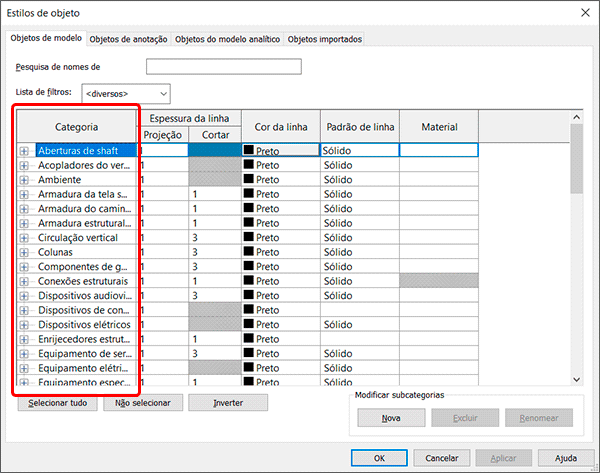Expand the Conexões estruturais category

(24, 282)
